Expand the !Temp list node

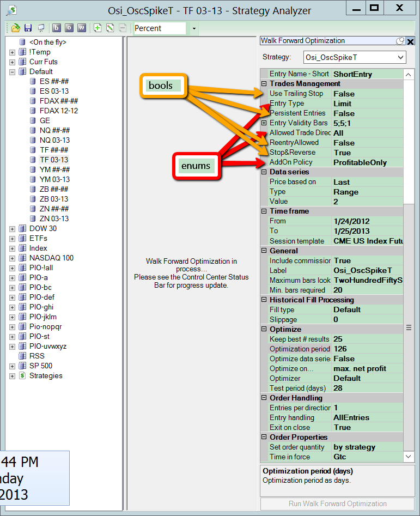click(x=12, y=52)
